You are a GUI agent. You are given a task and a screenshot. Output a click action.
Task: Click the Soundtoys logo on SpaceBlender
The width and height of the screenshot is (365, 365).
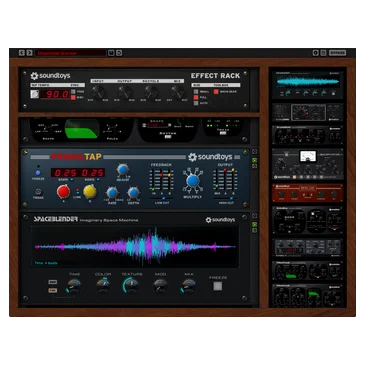point(220,220)
